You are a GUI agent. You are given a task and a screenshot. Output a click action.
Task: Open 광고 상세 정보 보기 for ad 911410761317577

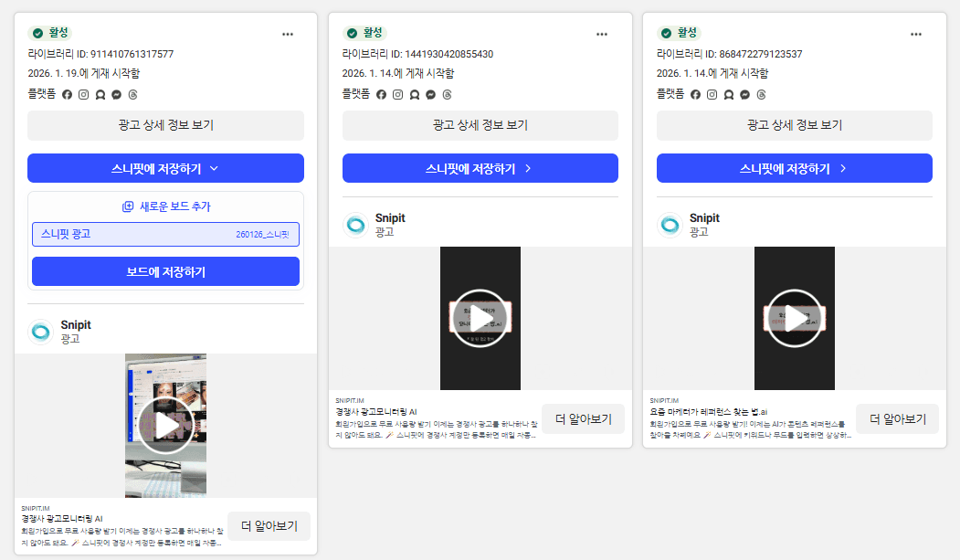[165, 125]
